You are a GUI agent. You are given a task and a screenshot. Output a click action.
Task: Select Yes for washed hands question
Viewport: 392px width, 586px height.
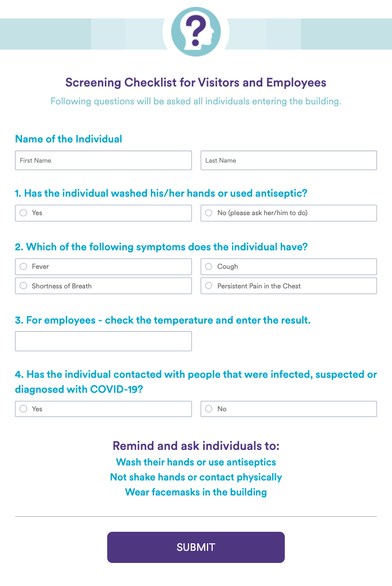click(24, 213)
